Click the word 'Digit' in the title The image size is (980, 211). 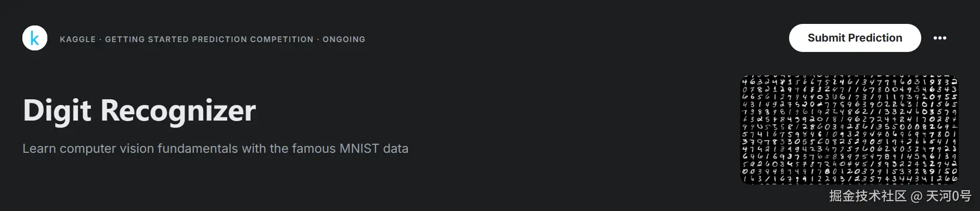click(x=57, y=110)
